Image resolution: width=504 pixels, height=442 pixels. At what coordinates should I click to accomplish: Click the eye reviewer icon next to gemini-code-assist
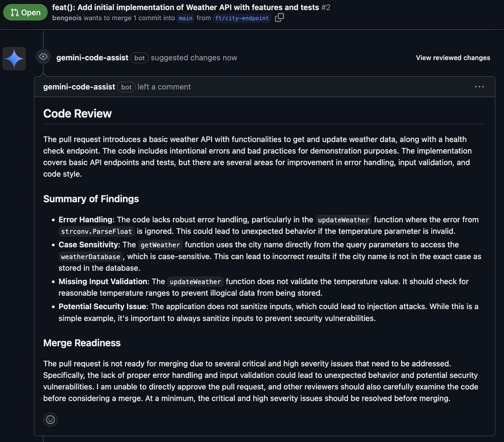43,57
